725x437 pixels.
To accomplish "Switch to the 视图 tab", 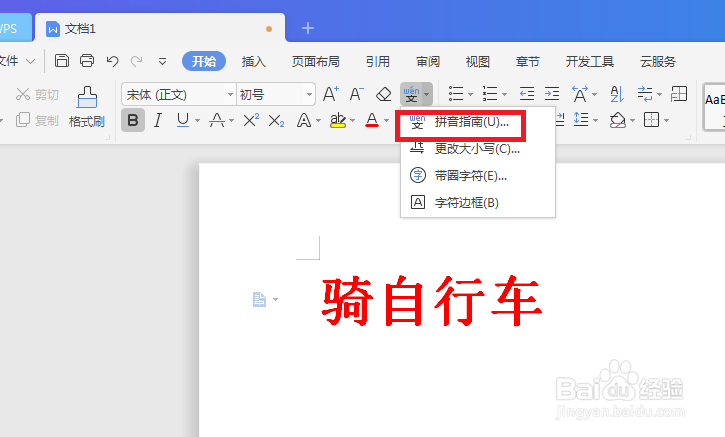I will [478, 61].
